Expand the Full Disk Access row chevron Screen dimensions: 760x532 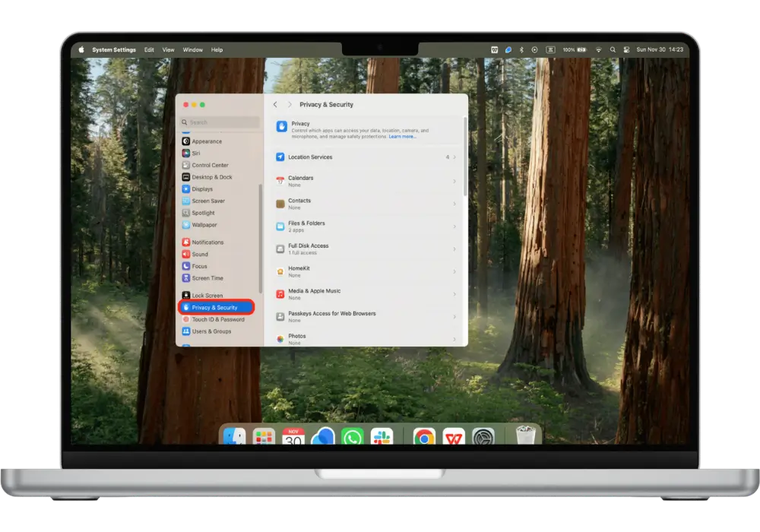(454, 249)
